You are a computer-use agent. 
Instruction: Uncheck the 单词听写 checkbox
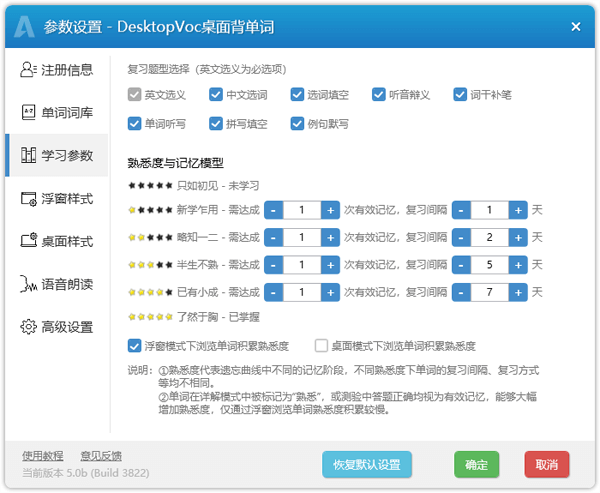[134, 124]
